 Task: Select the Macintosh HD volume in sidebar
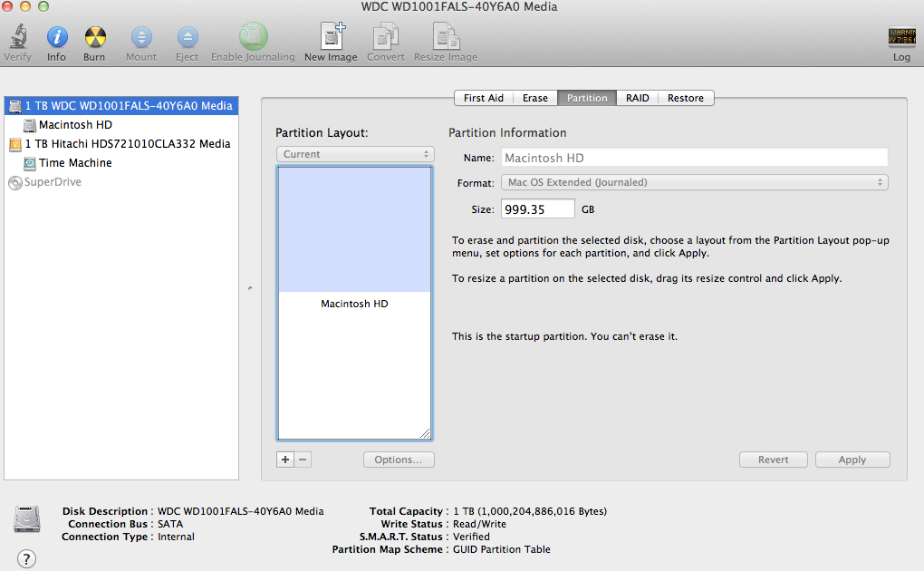121,125
